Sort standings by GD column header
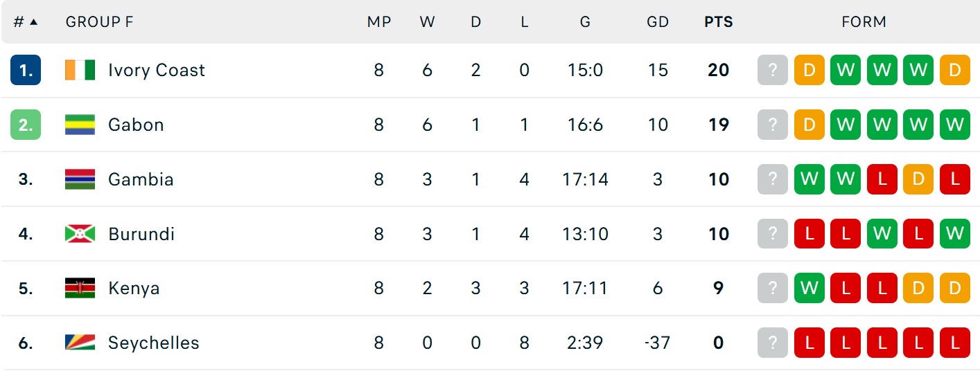 (658, 22)
